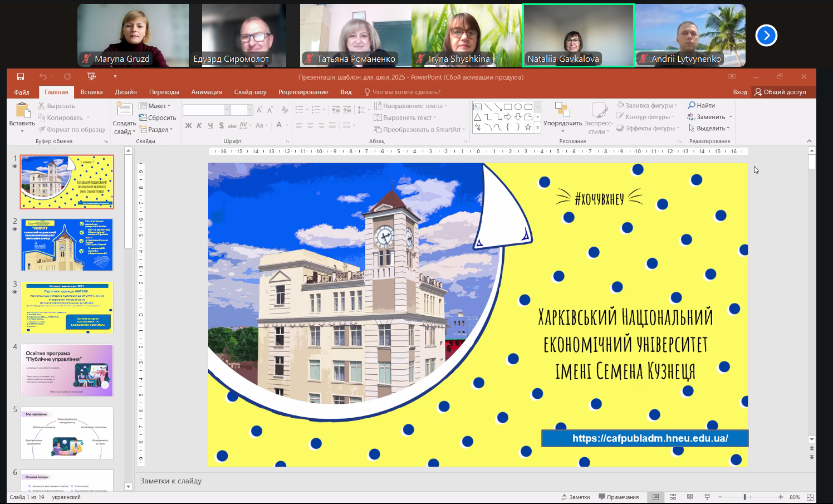833x504 pixels.
Task: Click the Paste (Вставить) clipboard icon
Action: [22, 110]
